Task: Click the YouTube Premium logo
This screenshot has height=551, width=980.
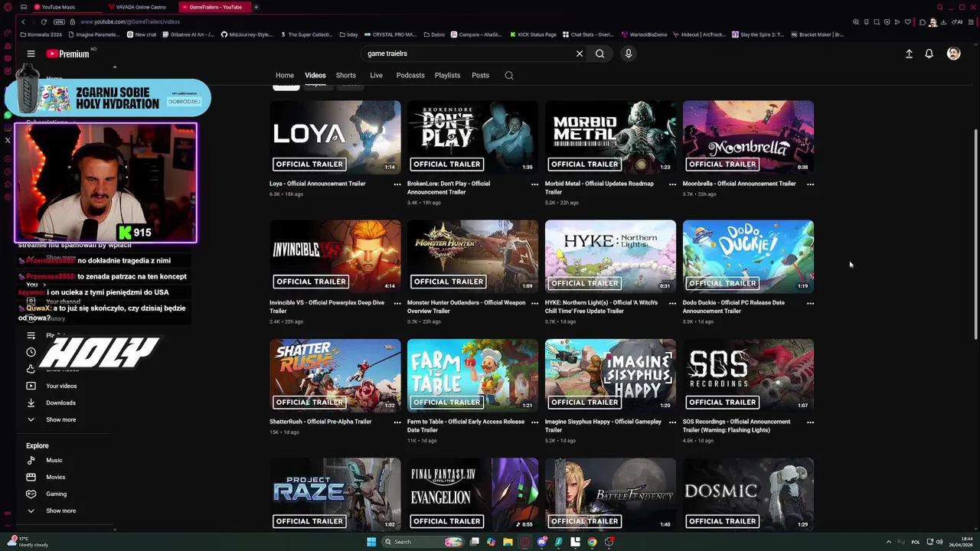Action: [67, 54]
